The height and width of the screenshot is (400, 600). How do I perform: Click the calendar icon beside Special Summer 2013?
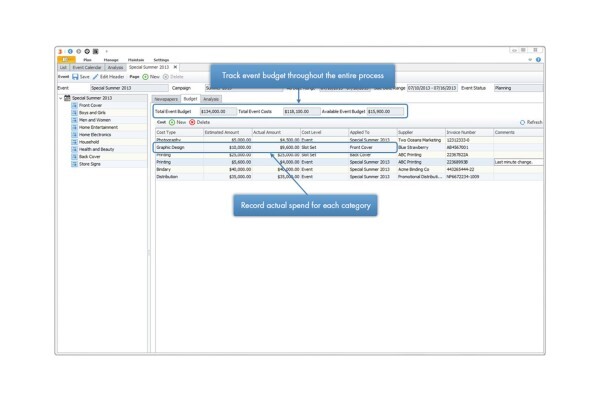[67, 98]
